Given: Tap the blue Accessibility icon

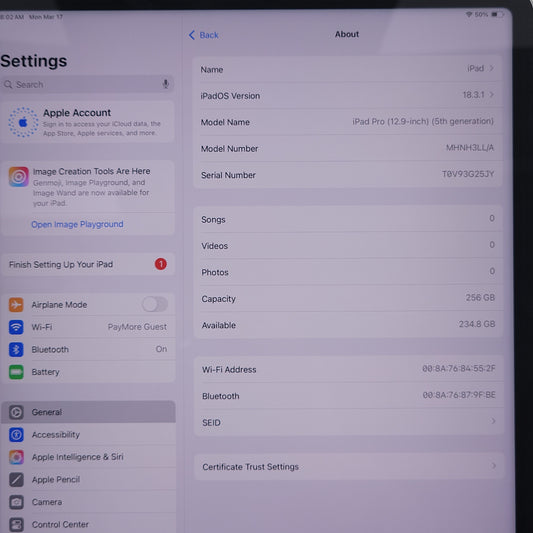Looking at the screenshot, I should point(16,434).
